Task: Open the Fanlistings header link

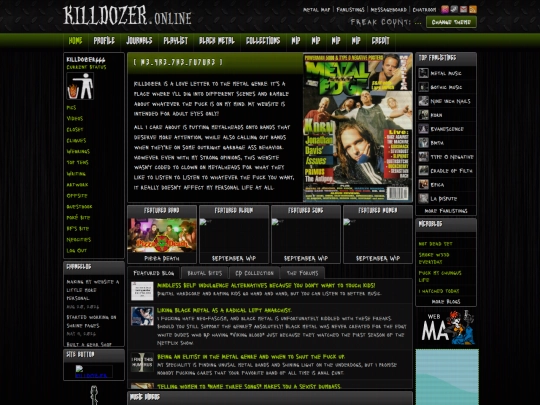Action: [350, 9]
